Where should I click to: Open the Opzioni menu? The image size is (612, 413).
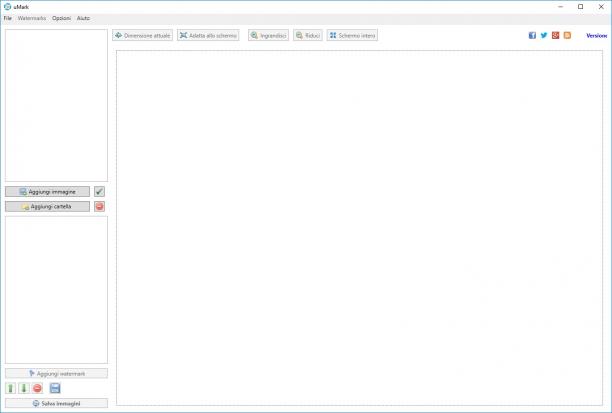click(x=62, y=18)
